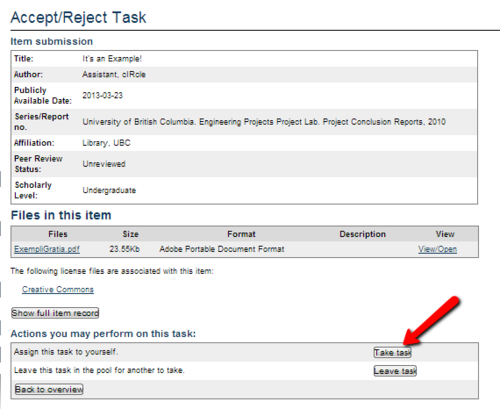500x409 pixels.
Task: Click the View/Open link
Action: (437, 249)
